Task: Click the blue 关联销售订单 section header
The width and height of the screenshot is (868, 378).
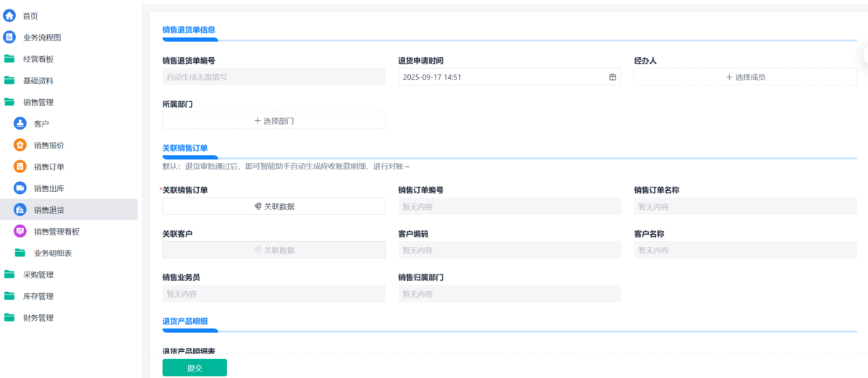Action: (x=185, y=148)
